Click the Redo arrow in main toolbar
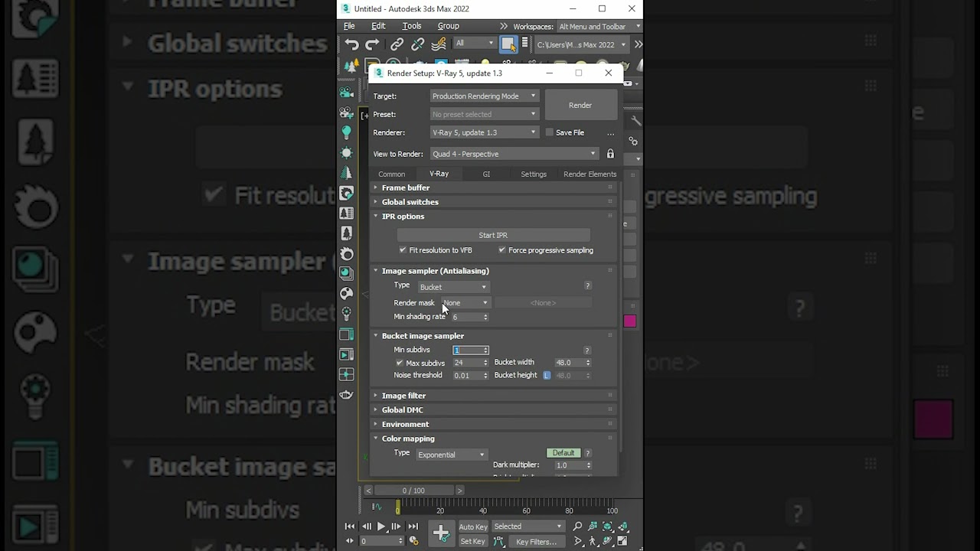980x551 pixels. click(x=372, y=44)
